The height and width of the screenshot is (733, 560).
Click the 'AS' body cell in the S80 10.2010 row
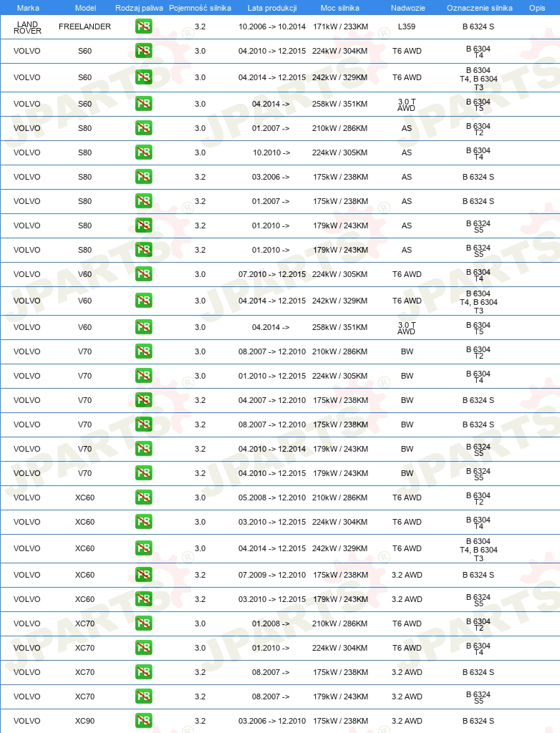point(407,152)
